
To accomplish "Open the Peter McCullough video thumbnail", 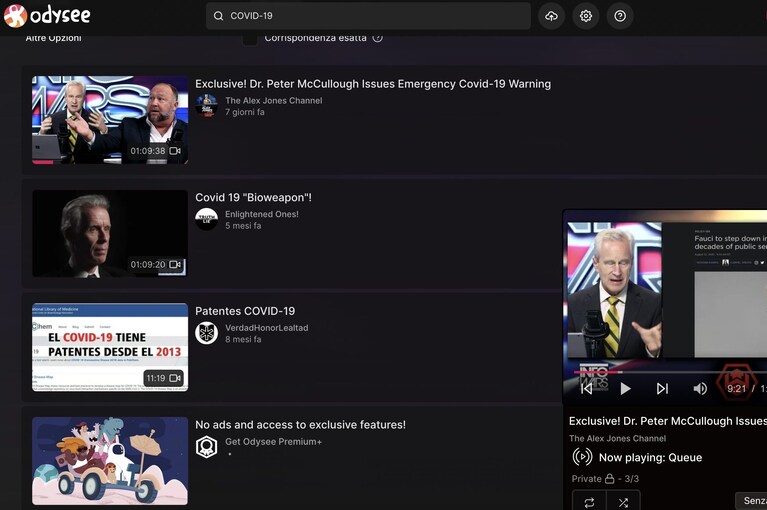I will [x=110, y=120].
